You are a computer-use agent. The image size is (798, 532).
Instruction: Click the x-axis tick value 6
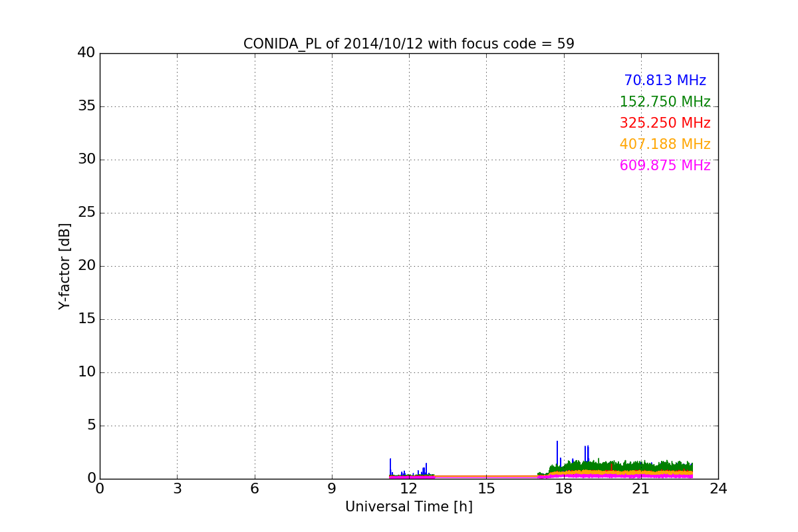tap(255, 488)
